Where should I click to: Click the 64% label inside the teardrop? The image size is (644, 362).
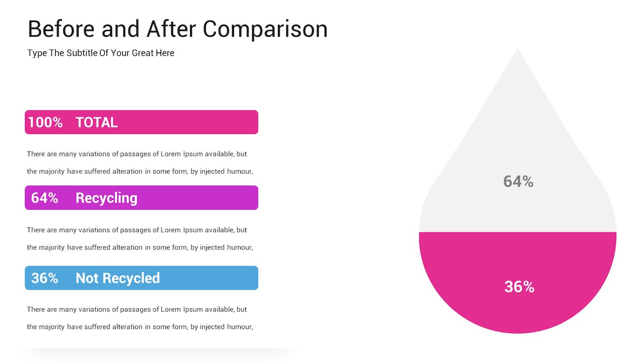(518, 182)
